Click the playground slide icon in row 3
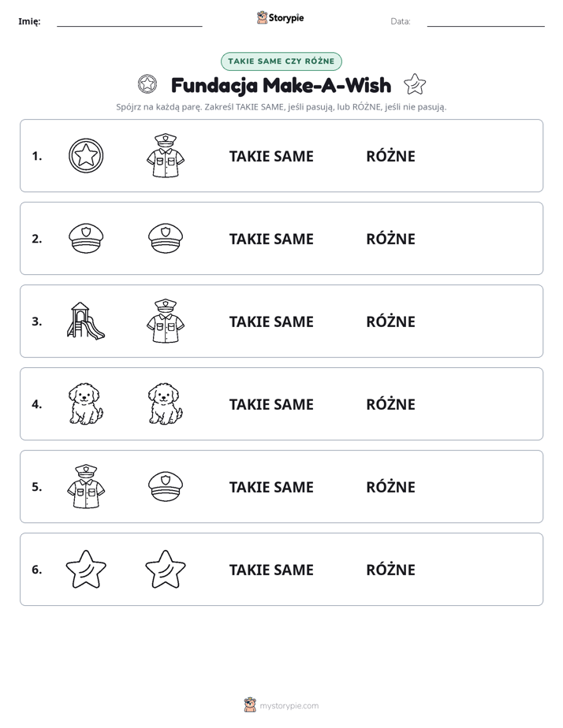Screen dimensions: 563x728 tap(86, 321)
